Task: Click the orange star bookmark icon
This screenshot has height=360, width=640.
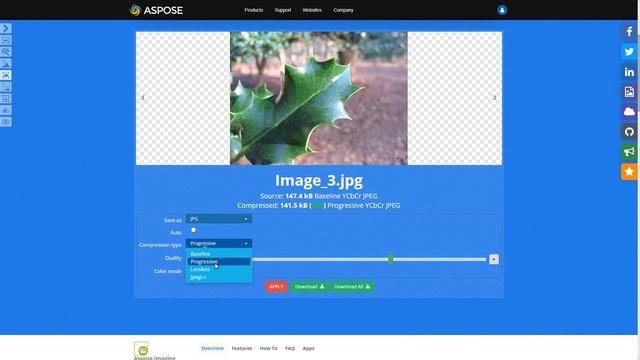Action: tap(629, 172)
